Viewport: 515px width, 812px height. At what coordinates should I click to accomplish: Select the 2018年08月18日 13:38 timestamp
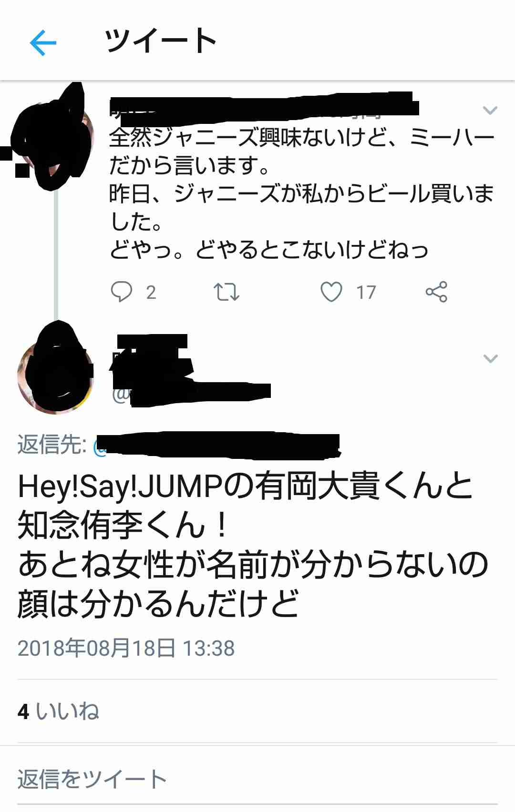126,648
